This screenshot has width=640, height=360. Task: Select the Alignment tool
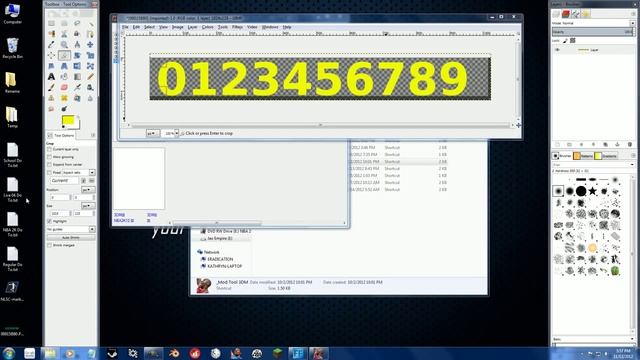[51, 55]
